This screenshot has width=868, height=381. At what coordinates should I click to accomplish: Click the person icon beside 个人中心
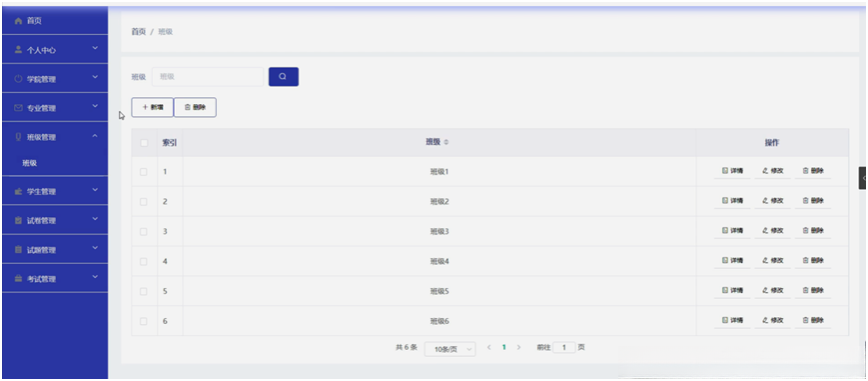point(18,50)
